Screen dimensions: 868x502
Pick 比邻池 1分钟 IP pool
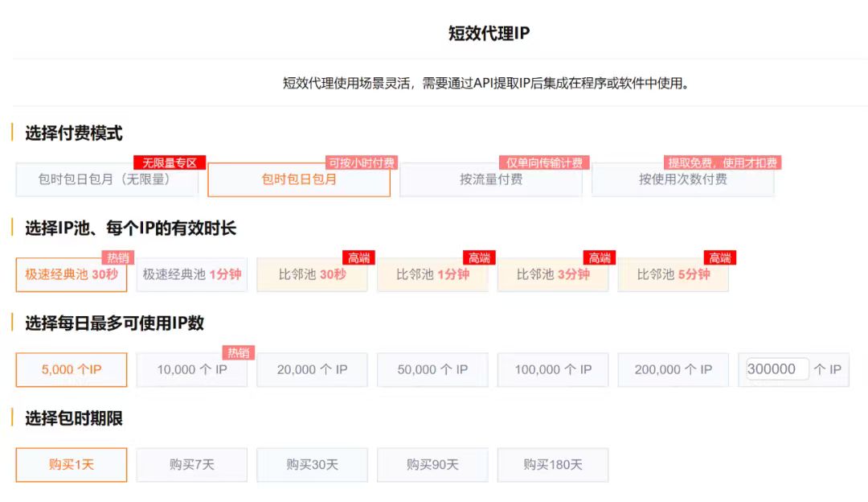(x=432, y=274)
